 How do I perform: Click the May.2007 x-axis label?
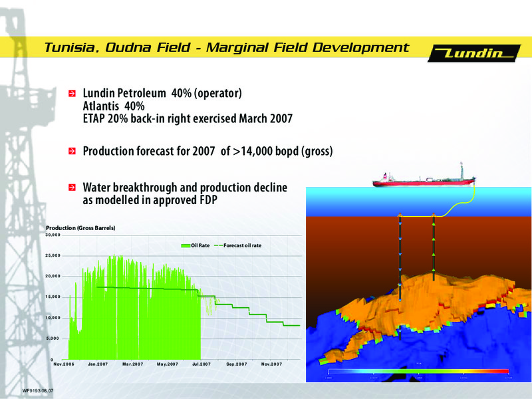[168, 364]
